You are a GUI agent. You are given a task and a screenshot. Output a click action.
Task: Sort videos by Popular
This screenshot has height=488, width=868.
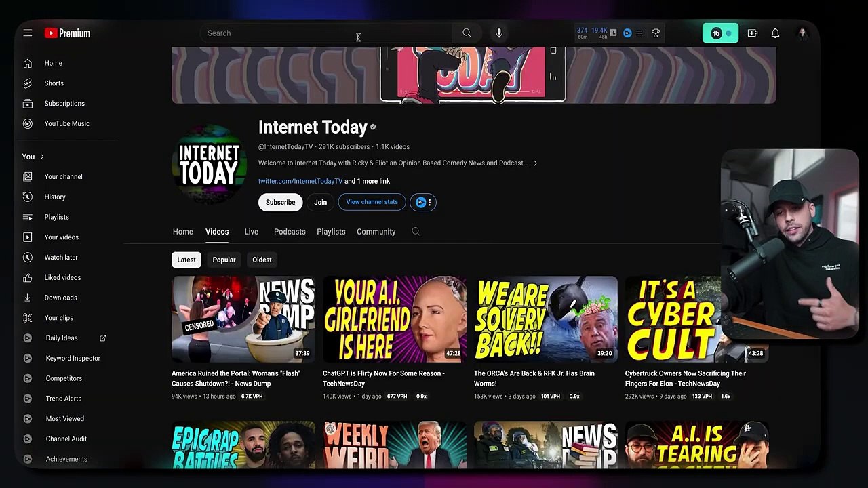coord(224,260)
